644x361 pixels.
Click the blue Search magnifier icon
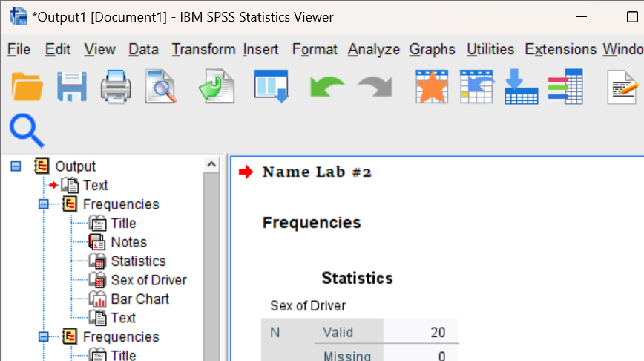pos(27,130)
